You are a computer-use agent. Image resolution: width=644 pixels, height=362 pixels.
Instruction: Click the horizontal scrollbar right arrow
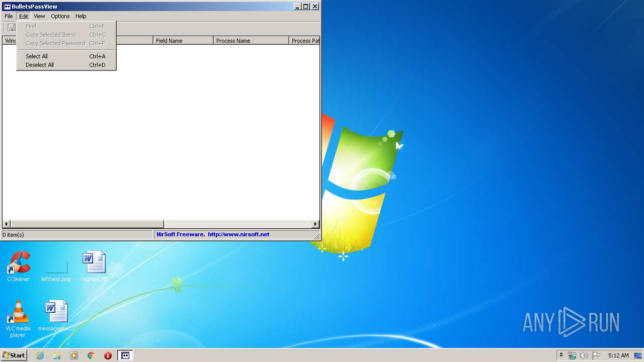(x=315, y=224)
